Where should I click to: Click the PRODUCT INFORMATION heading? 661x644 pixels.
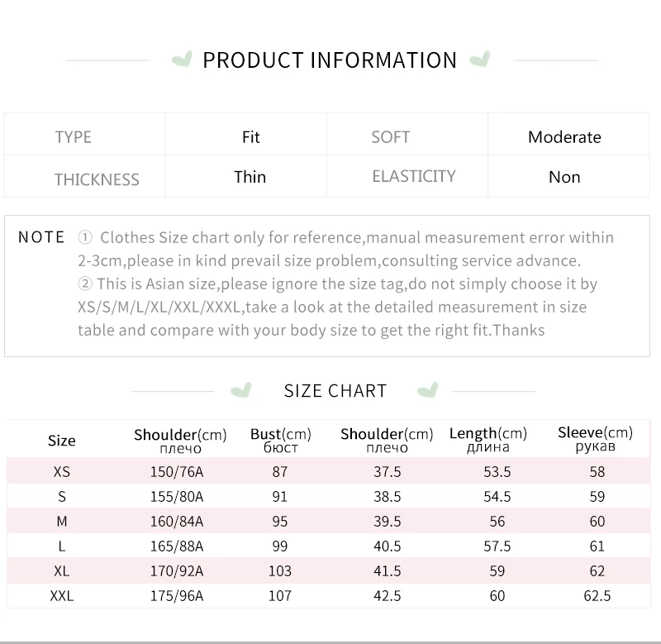click(330, 60)
